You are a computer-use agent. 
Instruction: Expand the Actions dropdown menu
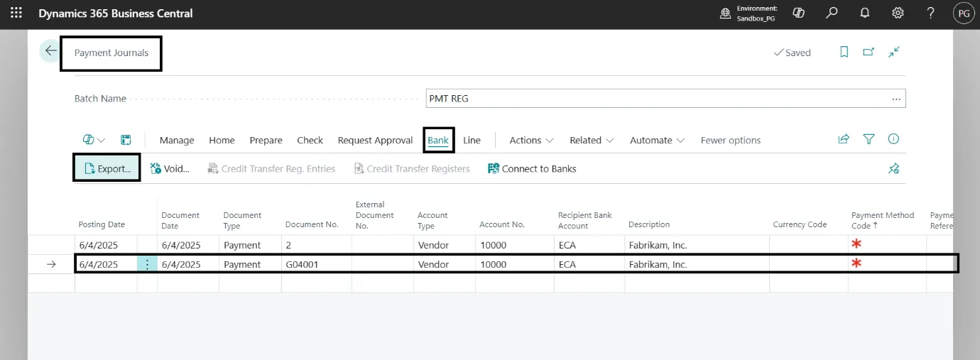pos(531,141)
